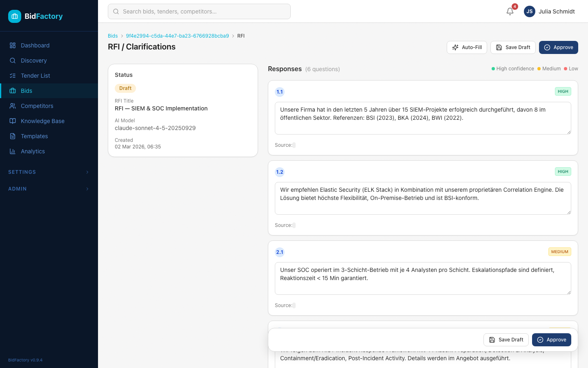Click the response text area for 1.1

pos(423,118)
